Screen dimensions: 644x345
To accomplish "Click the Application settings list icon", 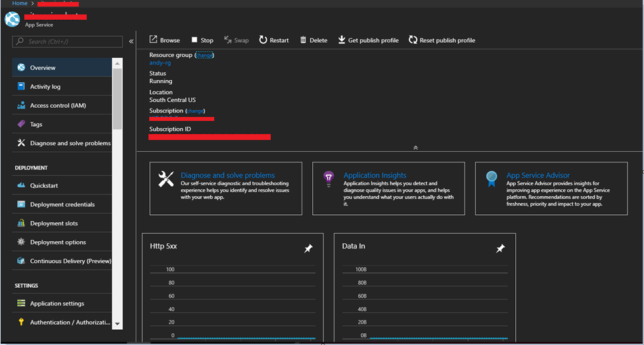I will (x=21, y=303).
